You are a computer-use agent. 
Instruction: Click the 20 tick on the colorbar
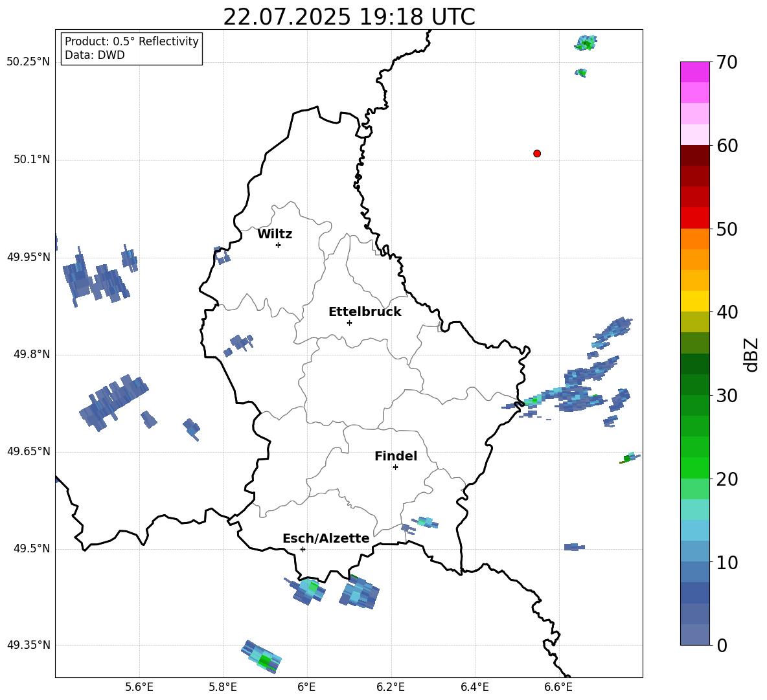pos(727,479)
